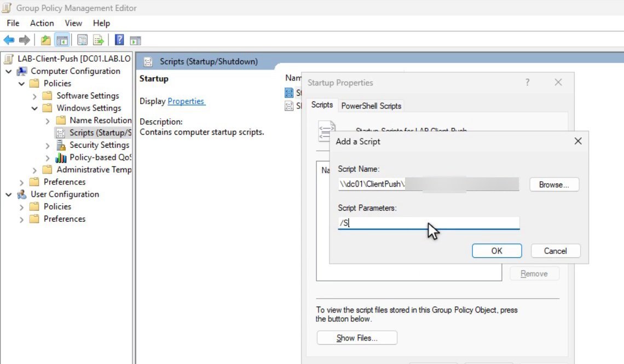Click the Properties toolbar icon
624x364 pixels.
tap(82, 40)
